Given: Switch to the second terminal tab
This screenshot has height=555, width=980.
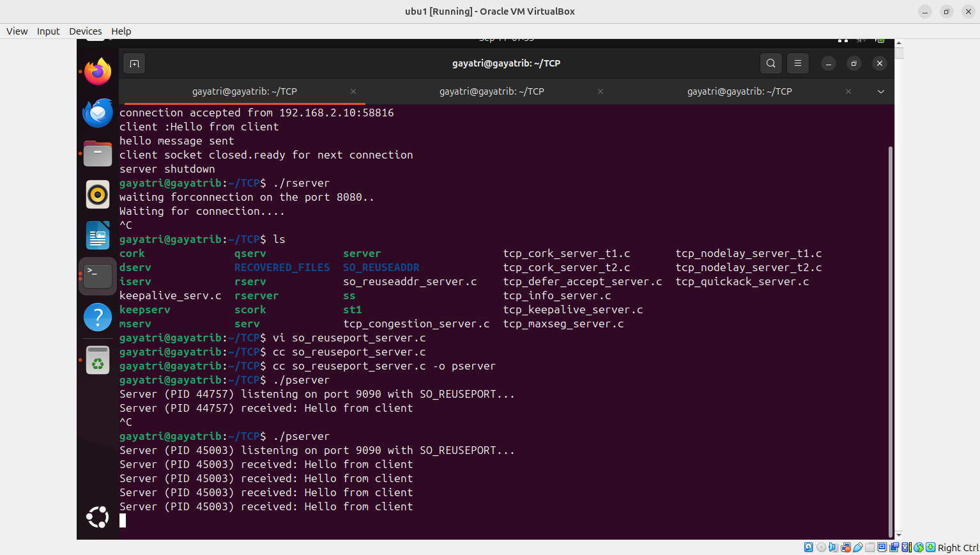Looking at the screenshot, I should (491, 91).
